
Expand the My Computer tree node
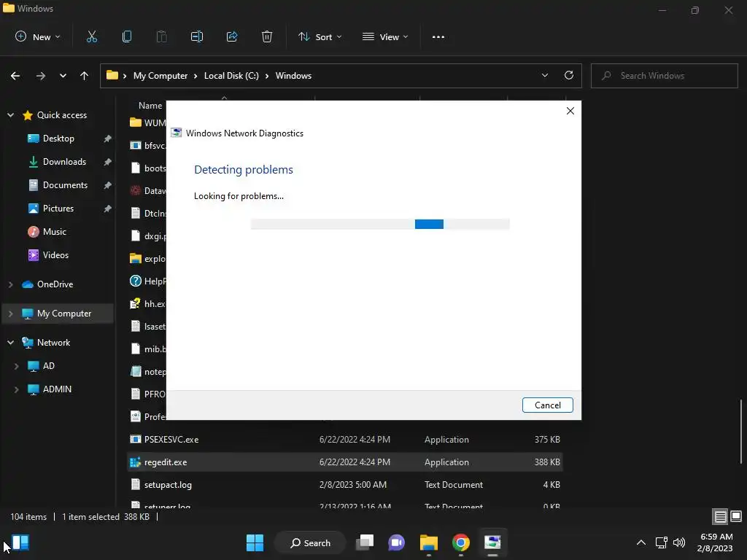pyautogui.click(x=10, y=314)
